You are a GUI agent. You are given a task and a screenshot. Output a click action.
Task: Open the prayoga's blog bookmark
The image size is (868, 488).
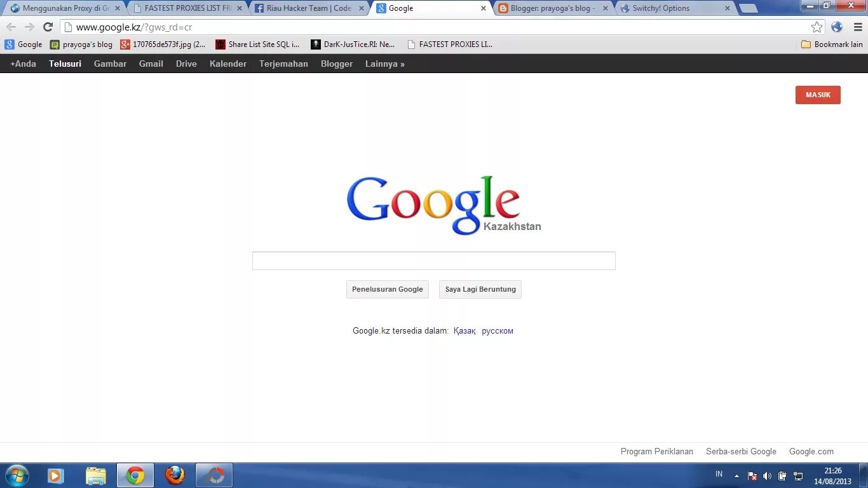point(81,44)
